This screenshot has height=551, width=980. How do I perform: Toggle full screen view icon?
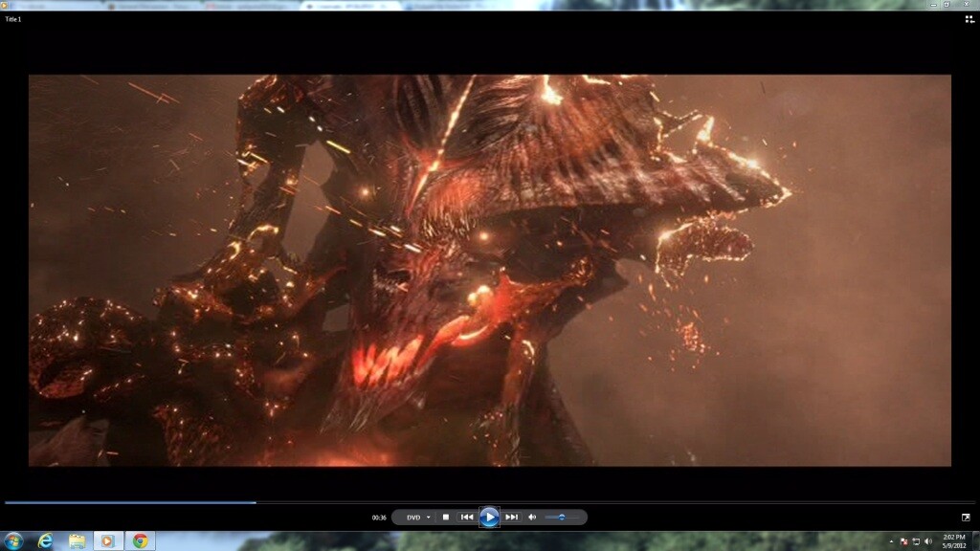click(x=966, y=518)
